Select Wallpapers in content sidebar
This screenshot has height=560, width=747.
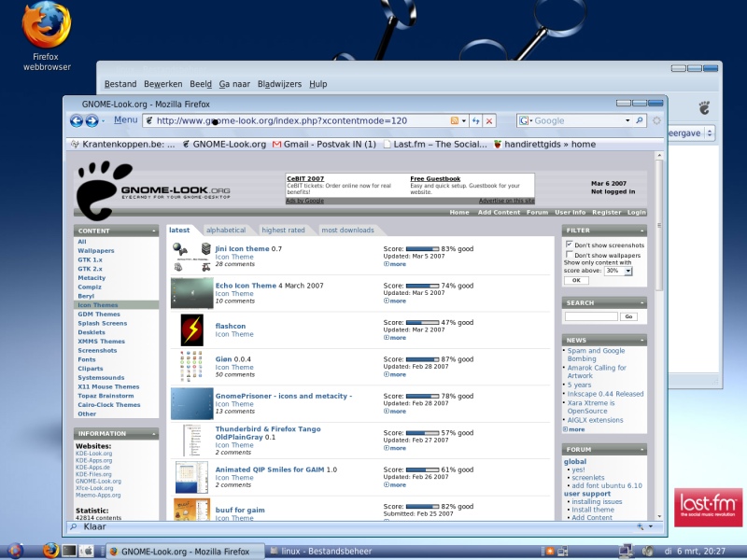pos(96,251)
